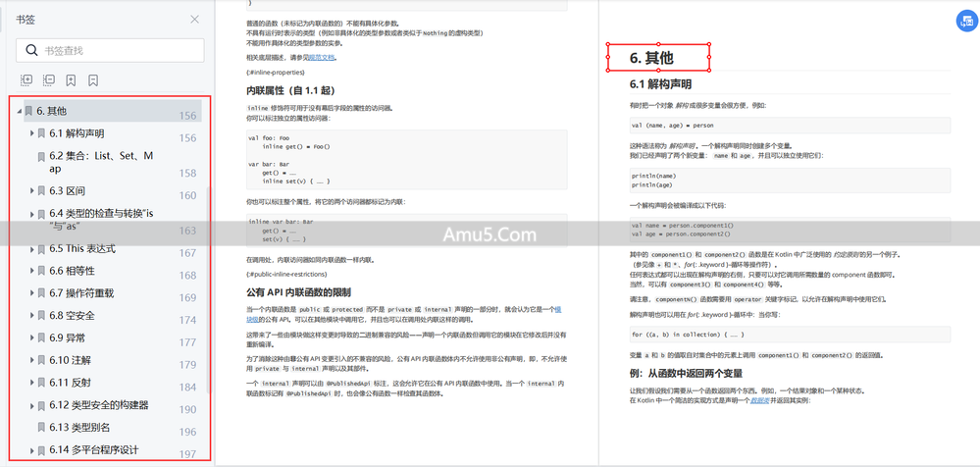
Task: Open bookmark 6.11 反射
Action: click(x=70, y=382)
